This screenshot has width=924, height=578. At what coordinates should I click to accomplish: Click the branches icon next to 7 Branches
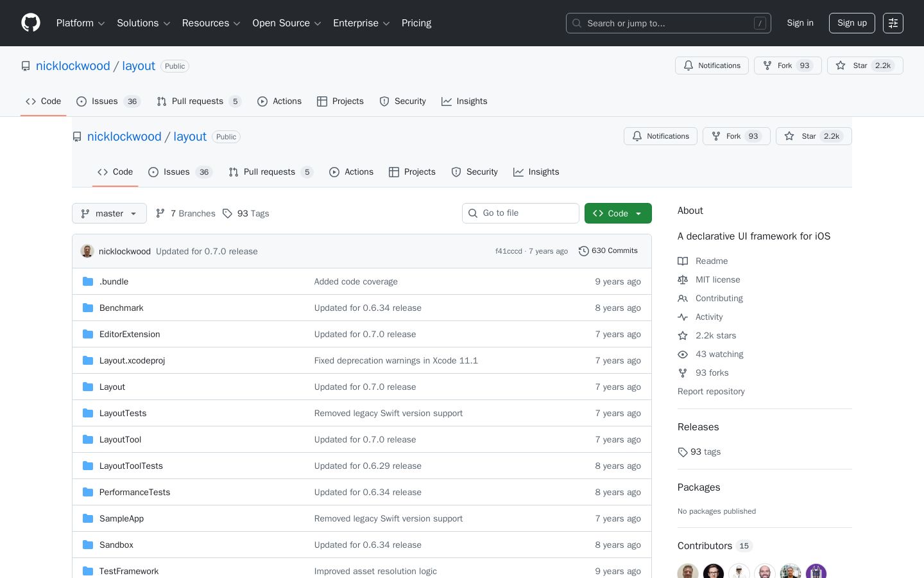(160, 213)
